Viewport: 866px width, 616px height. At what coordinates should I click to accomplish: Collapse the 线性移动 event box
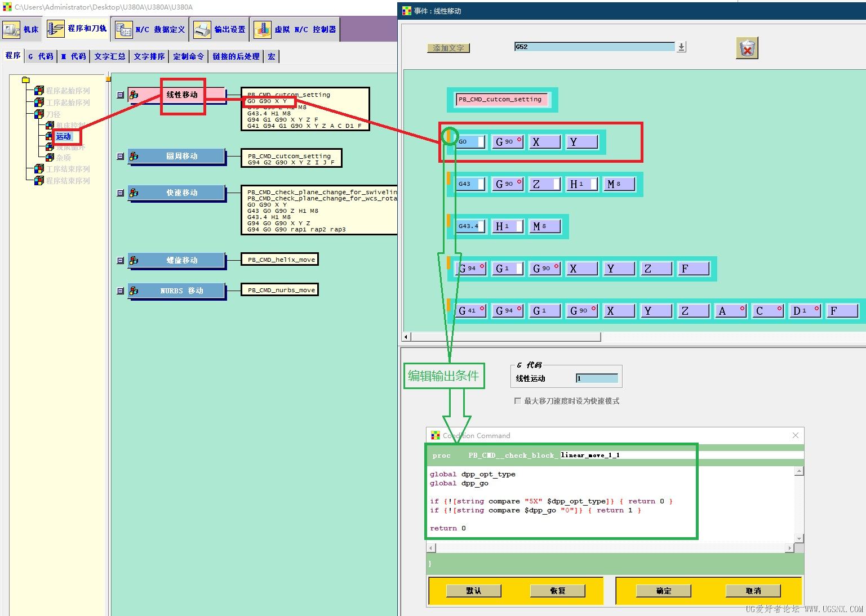(120, 95)
